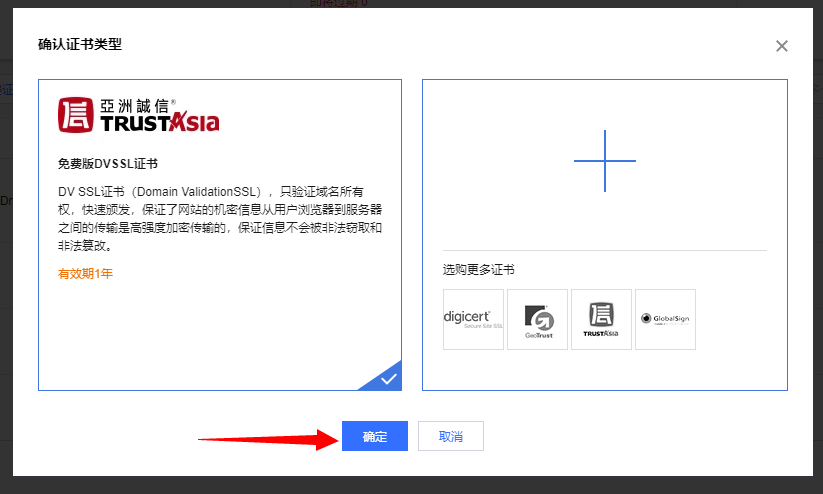Choose the small grey TrustAsia logo tile
The height and width of the screenshot is (494, 823).
[x=601, y=319]
